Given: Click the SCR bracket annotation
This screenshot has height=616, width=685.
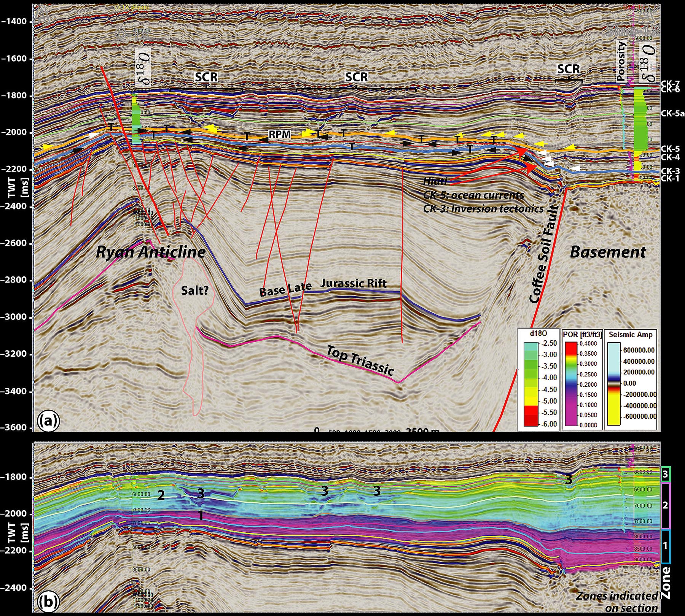Looking at the screenshot, I should coord(206,78).
